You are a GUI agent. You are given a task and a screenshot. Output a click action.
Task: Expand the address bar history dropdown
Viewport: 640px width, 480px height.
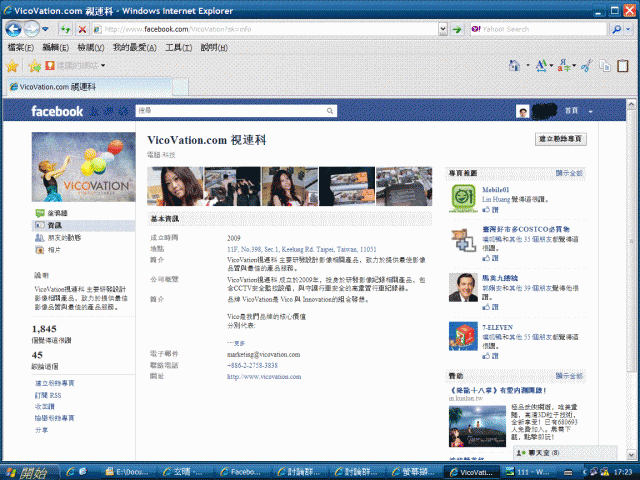[443, 29]
